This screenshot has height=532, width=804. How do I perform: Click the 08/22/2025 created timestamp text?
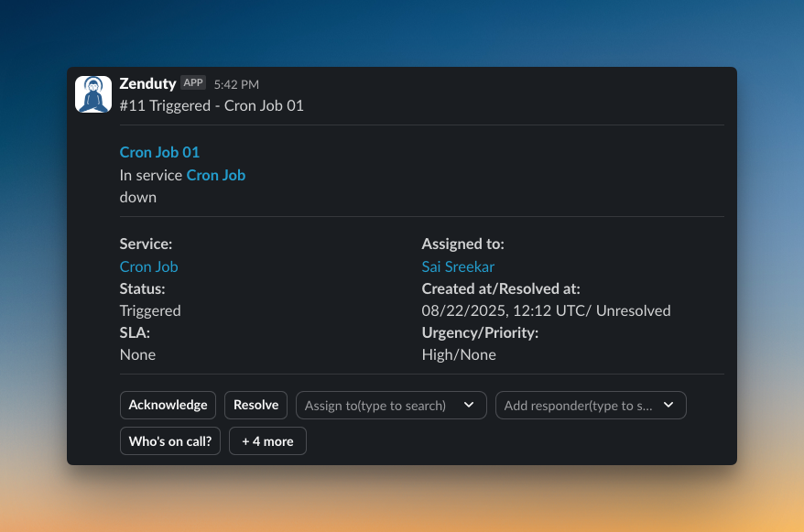[546, 310]
